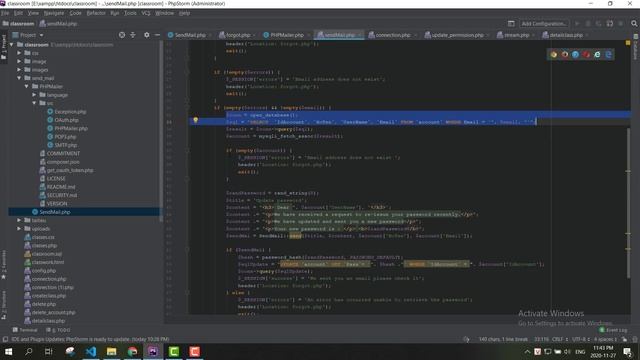This screenshot has width=640, height=360.
Task: Open the green Camtasia app in taskbar
Action: tap(174, 351)
